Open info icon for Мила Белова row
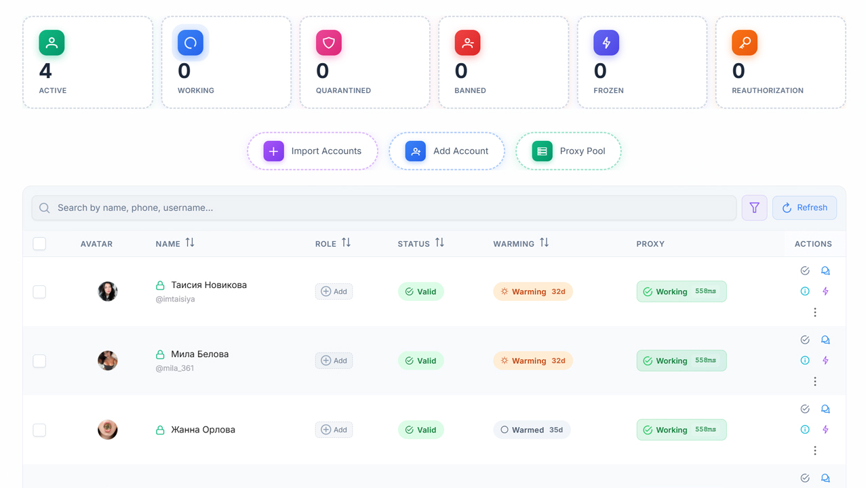The width and height of the screenshot is (868, 488). point(805,361)
